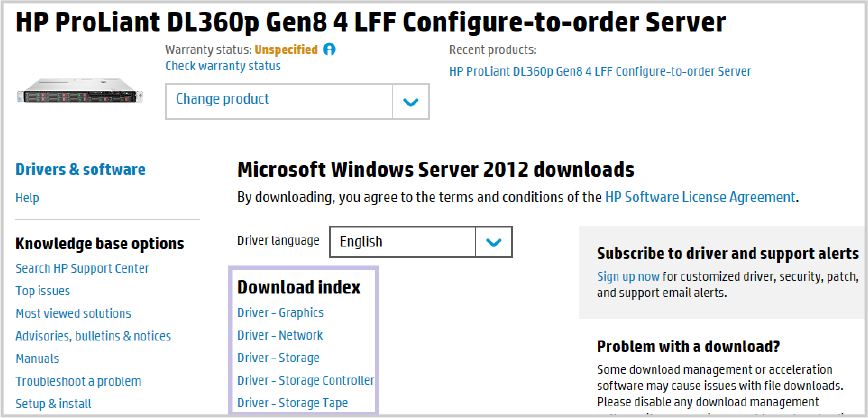Click Sign up now for alerts
Screen dimensions: 868x418
pyautogui.click(x=628, y=276)
